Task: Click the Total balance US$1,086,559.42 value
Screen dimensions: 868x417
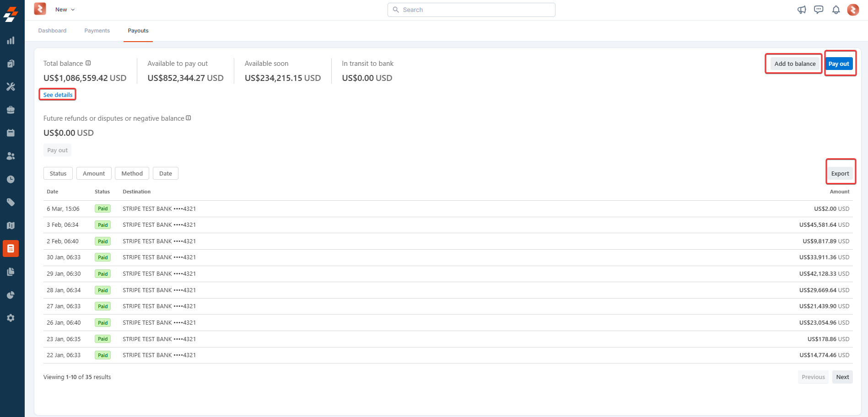Action: (x=85, y=78)
